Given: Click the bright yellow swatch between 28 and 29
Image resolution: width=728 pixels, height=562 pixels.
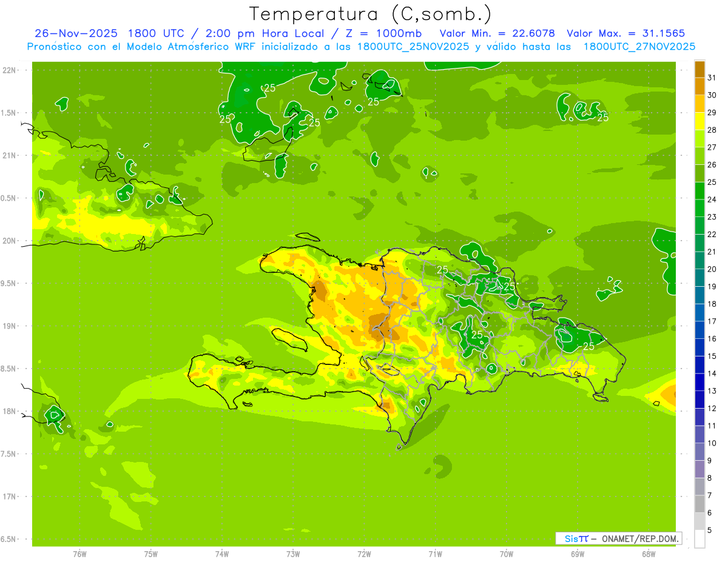Looking at the screenshot, I should tap(699, 121).
